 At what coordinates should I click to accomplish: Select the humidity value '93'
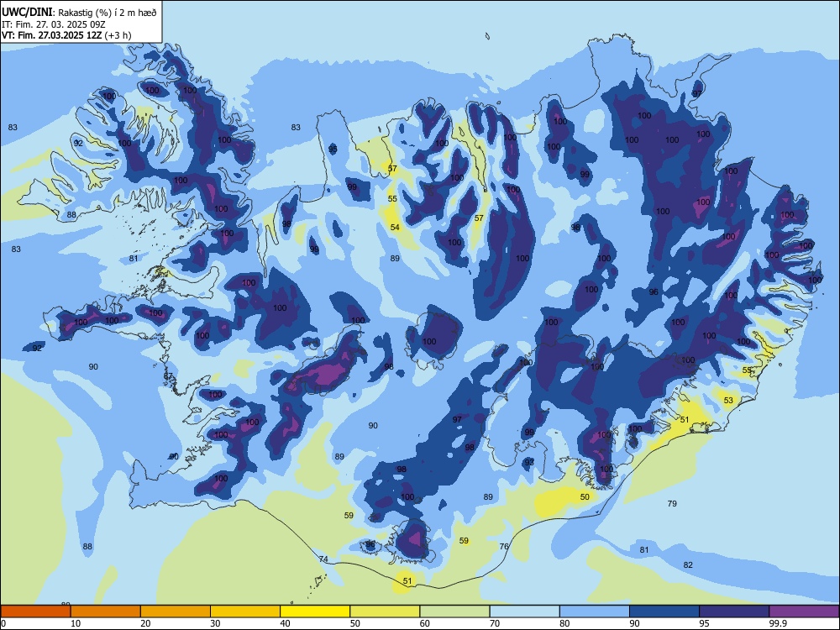(529, 462)
